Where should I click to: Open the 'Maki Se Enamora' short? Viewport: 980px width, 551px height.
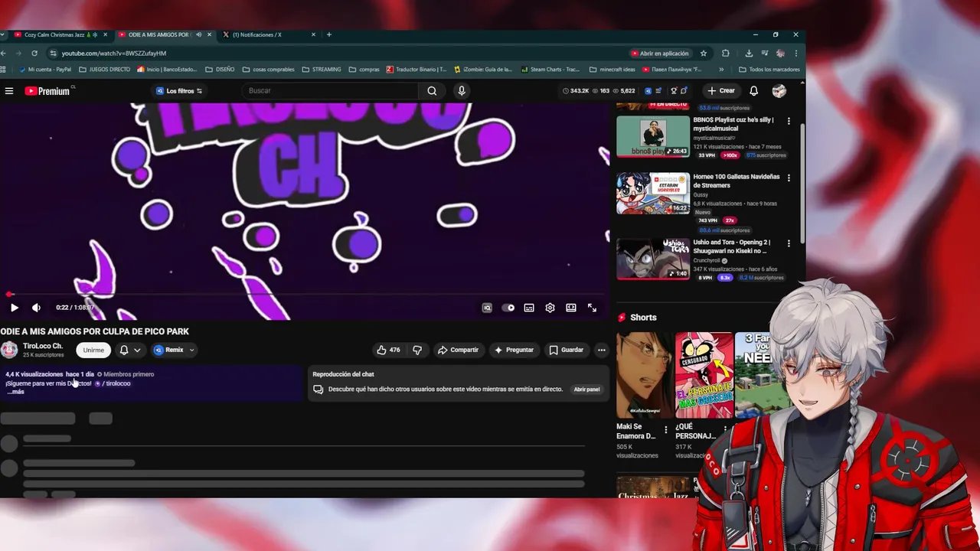coord(644,375)
